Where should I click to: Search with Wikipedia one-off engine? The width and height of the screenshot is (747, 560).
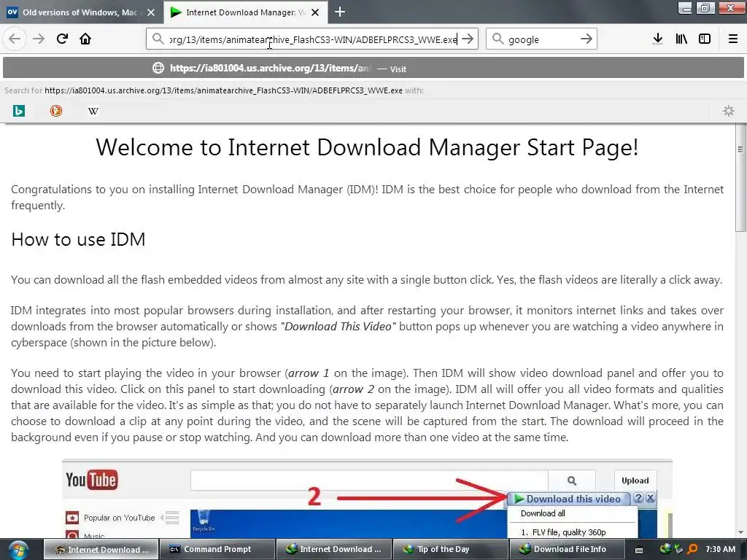coord(93,111)
